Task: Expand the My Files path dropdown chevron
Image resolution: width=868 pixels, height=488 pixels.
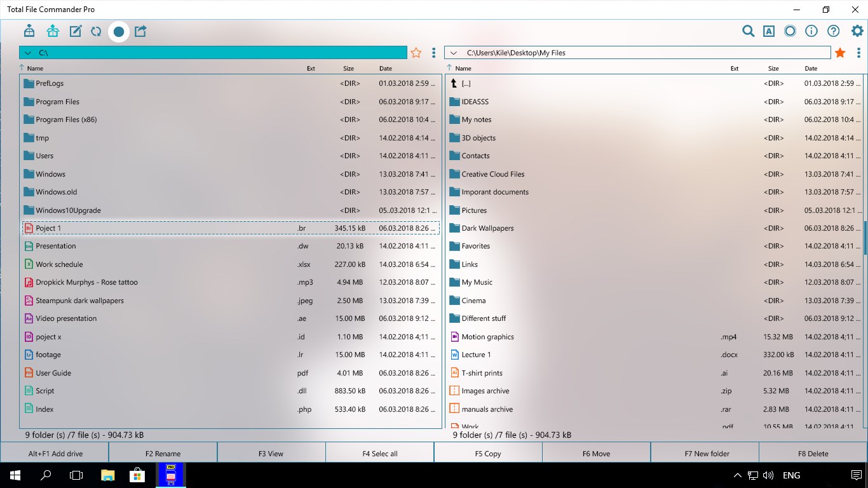Action: (453, 53)
